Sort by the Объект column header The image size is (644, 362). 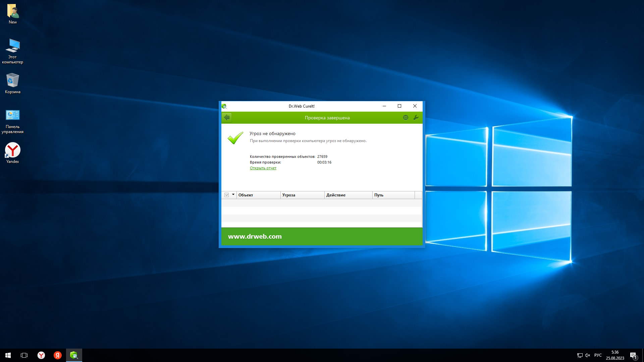(x=258, y=195)
